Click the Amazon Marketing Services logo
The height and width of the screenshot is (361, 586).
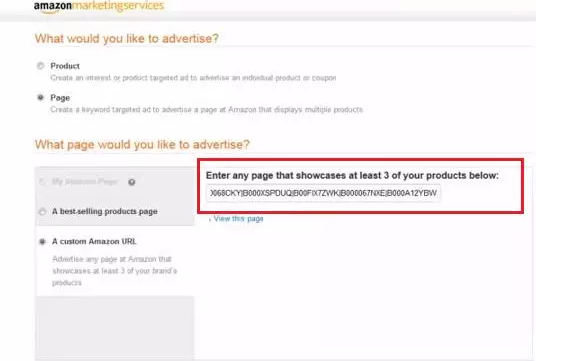pos(99,6)
